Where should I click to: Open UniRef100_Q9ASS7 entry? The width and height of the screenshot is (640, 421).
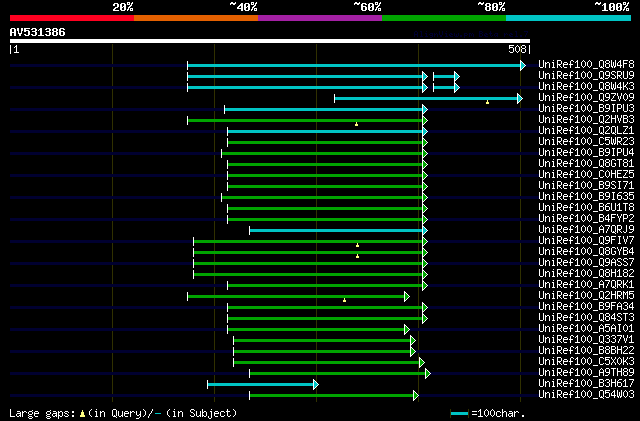[x=586, y=263]
